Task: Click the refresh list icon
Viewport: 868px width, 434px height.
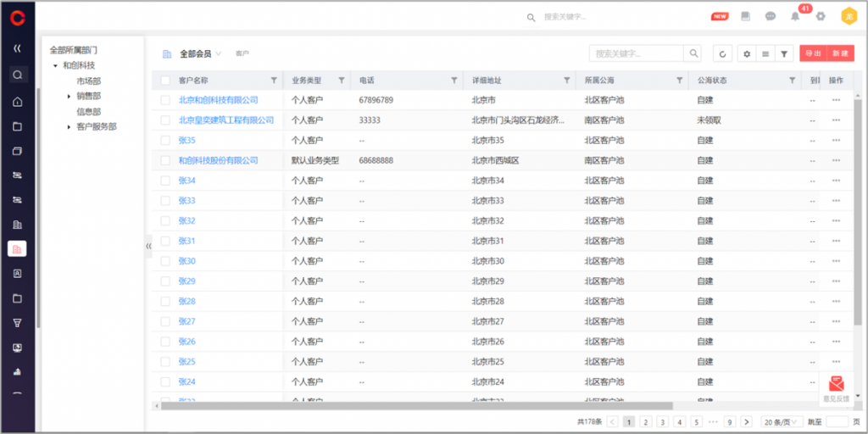Action: pyautogui.click(x=722, y=53)
